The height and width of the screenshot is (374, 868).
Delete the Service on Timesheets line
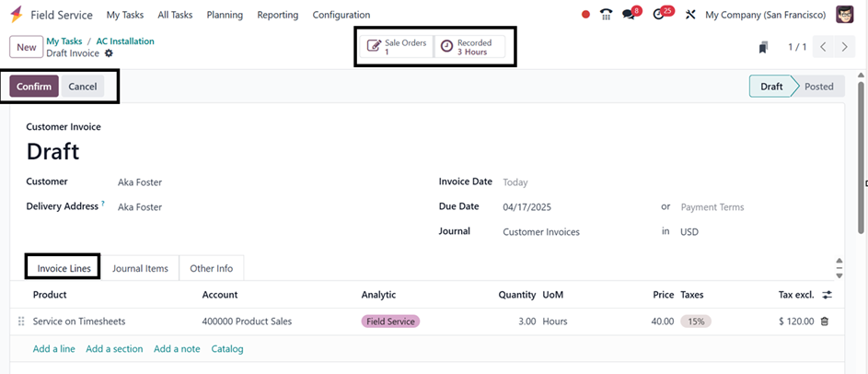[x=824, y=321]
